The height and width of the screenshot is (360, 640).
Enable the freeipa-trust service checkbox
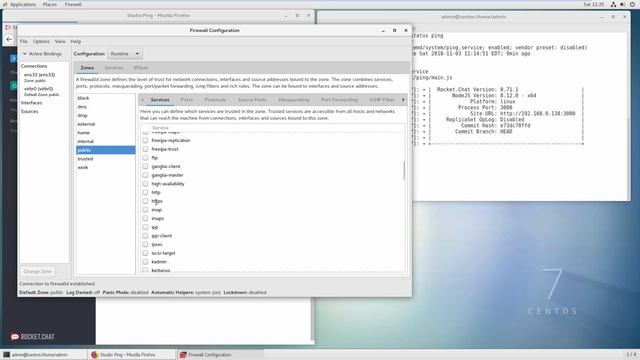[145, 149]
